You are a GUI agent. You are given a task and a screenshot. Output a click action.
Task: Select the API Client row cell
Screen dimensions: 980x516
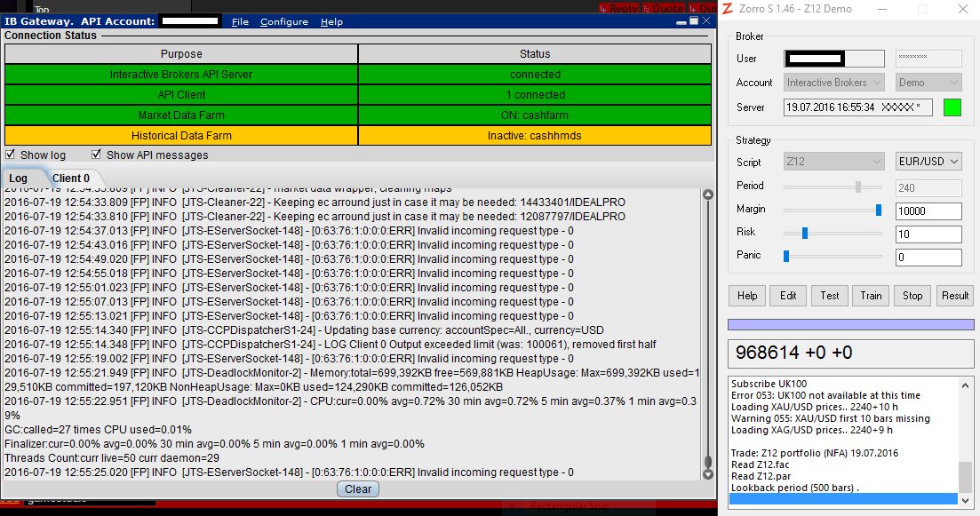tap(181, 95)
